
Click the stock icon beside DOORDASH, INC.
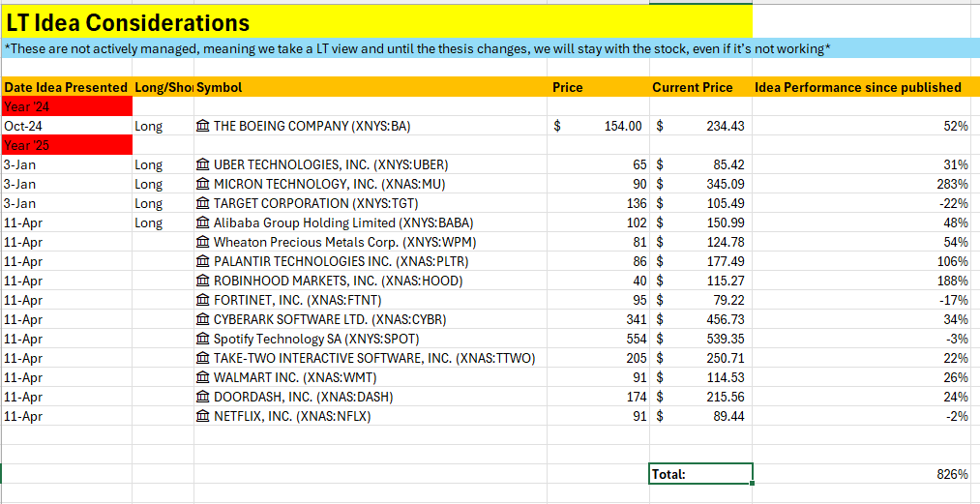coord(203,398)
